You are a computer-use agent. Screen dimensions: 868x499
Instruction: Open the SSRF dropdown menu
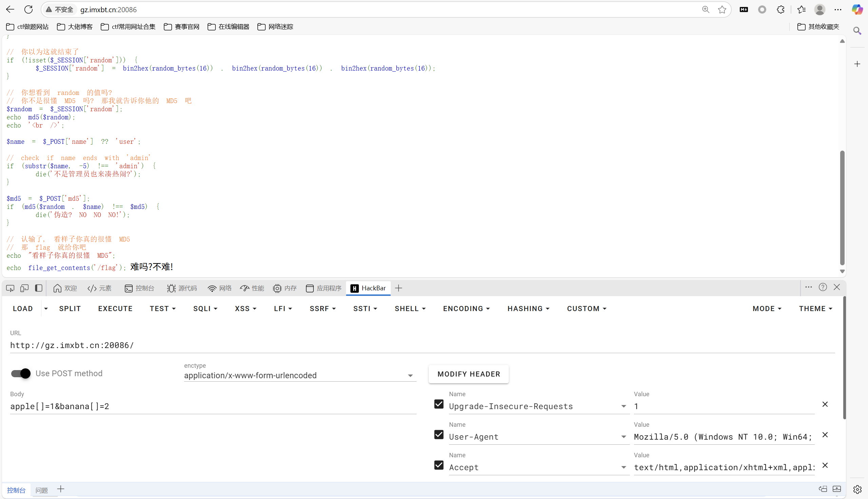pyautogui.click(x=323, y=309)
